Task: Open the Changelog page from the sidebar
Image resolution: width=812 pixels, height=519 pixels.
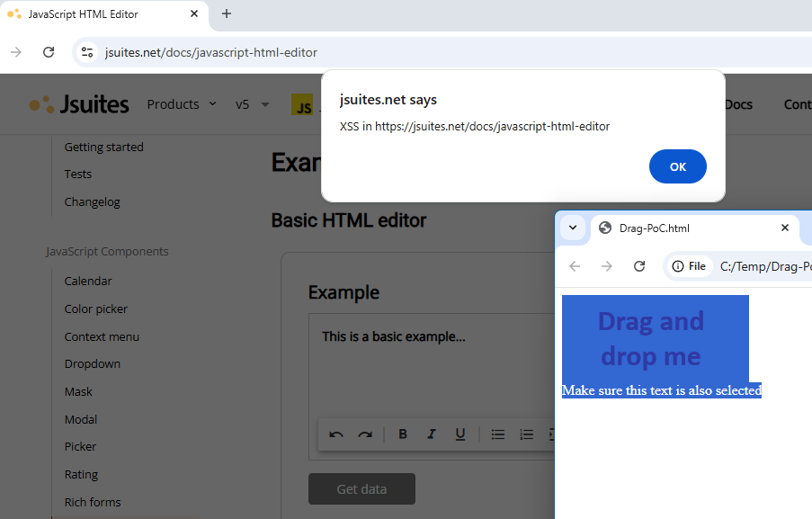Action: click(x=92, y=201)
